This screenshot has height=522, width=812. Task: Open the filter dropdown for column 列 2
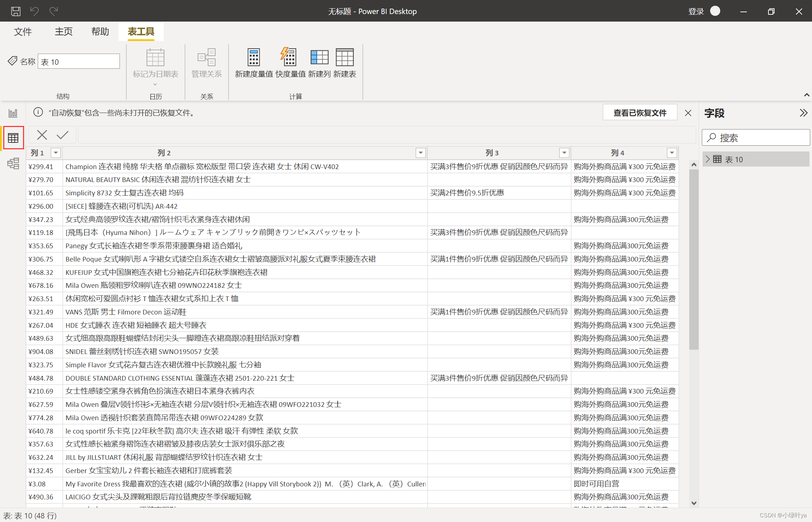tap(420, 153)
